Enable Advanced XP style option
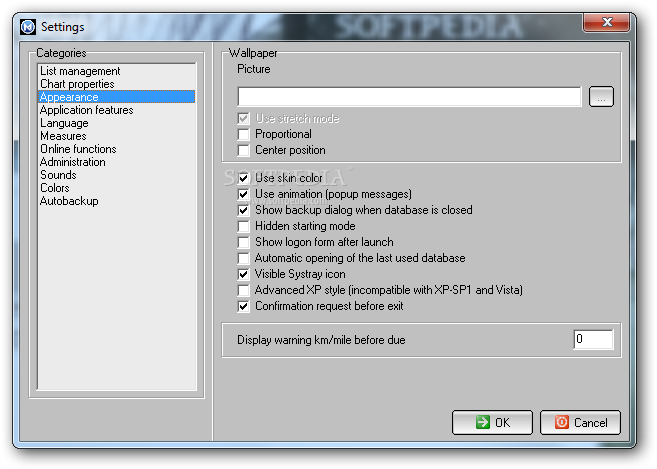The image size is (657, 469). pyautogui.click(x=243, y=290)
